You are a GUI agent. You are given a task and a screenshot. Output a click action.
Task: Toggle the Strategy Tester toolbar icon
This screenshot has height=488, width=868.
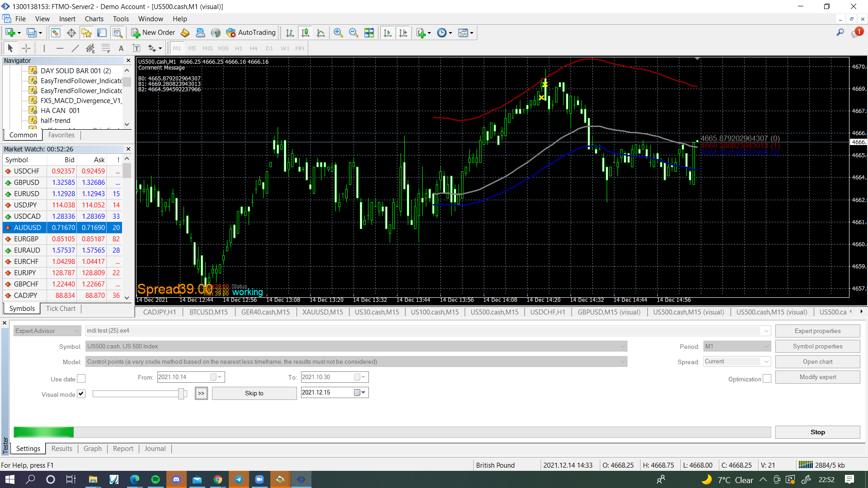tap(117, 33)
